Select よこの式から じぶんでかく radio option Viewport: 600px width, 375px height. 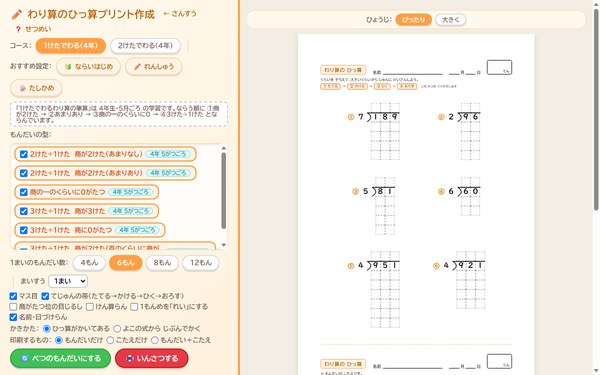[117, 329]
